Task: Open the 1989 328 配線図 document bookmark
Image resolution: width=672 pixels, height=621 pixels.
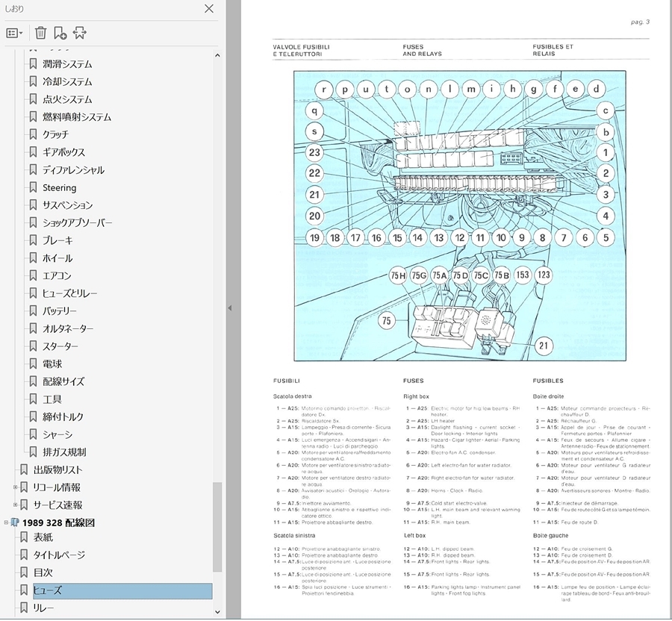Action: (58, 522)
